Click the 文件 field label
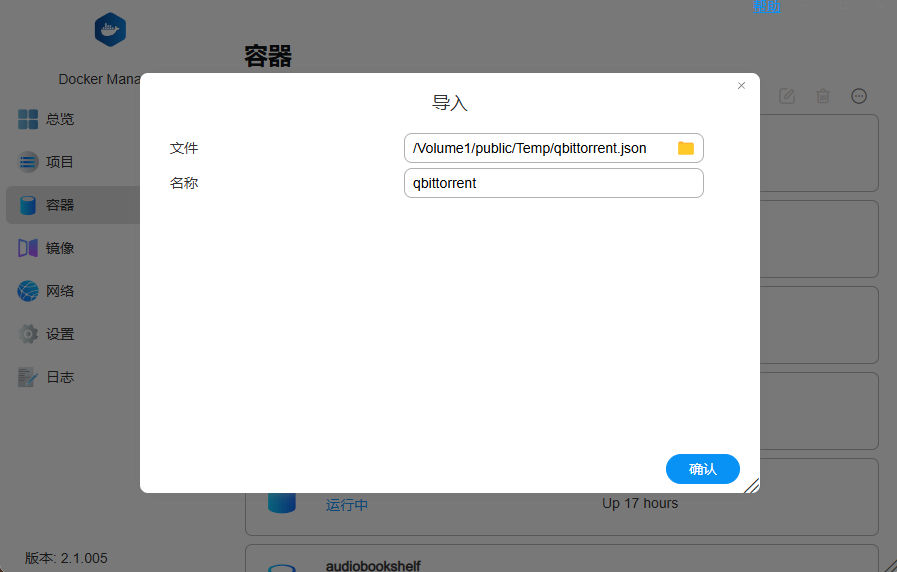The image size is (897, 572). tap(184, 148)
